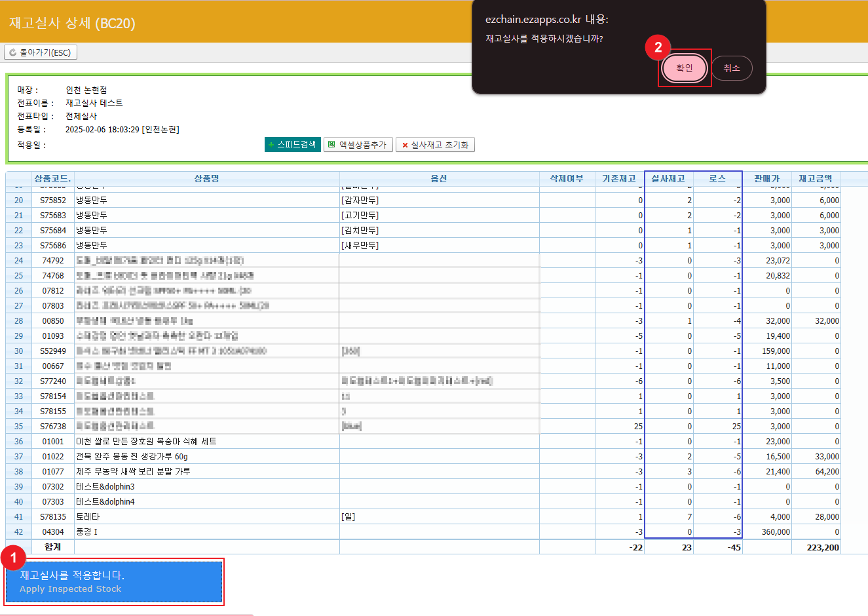Select the 로스 column header
Screen dimensions: 868x616
pos(717,178)
